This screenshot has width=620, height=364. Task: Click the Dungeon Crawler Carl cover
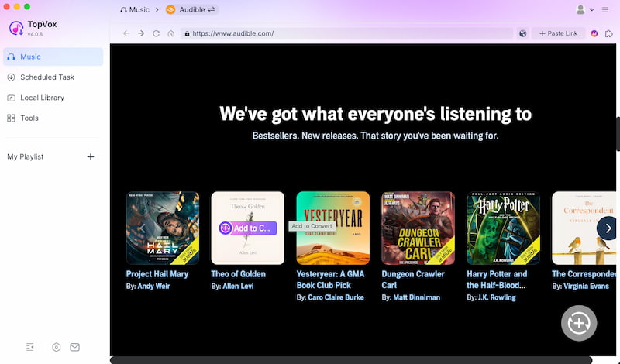click(418, 228)
